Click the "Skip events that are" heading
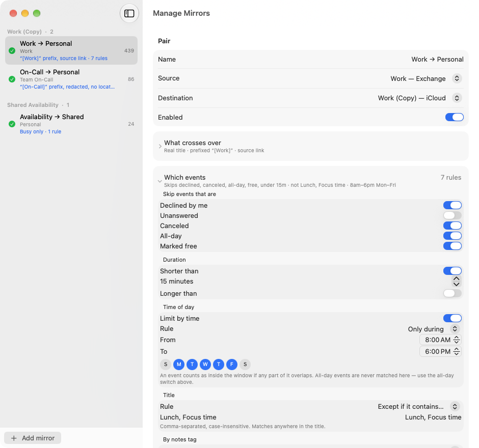Viewport: 479px width, 448px height. pyautogui.click(x=190, y=194)
